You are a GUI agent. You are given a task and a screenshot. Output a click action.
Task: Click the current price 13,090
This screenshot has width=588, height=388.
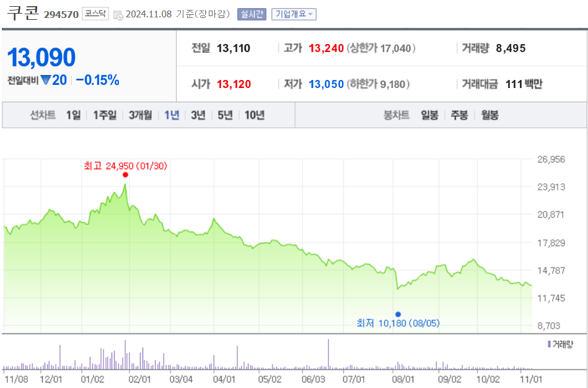(42, 58)
